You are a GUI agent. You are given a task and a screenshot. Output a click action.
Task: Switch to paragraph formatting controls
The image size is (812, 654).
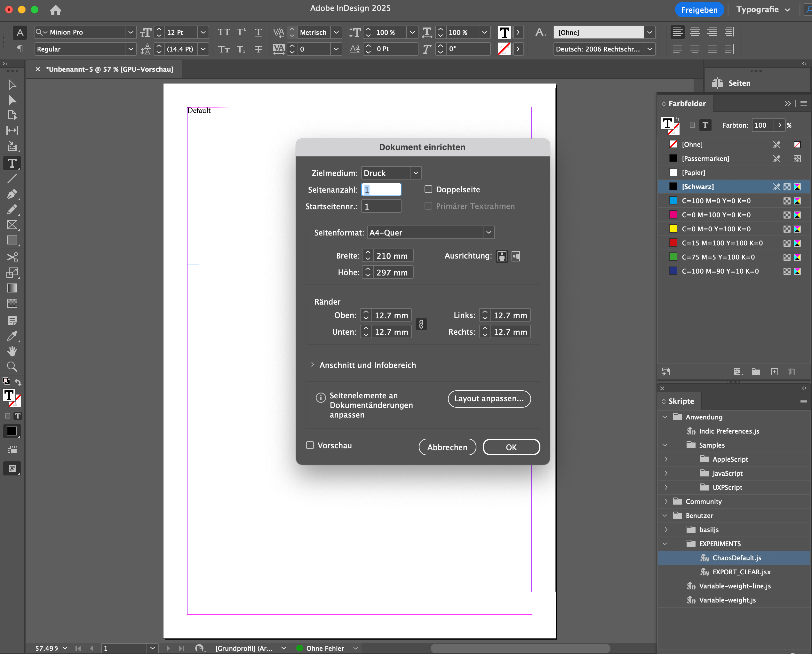point(20,49)
